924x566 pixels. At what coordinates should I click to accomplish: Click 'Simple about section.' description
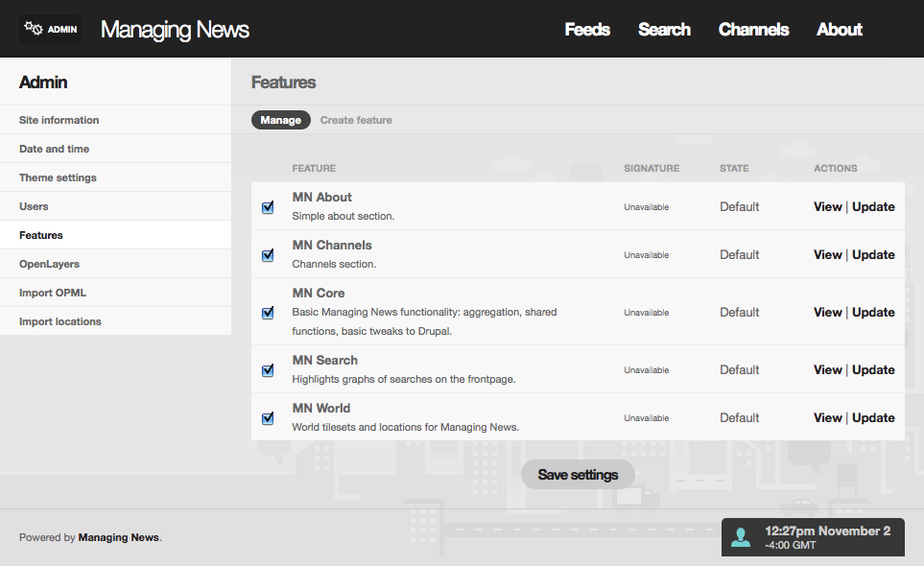click(x=344, y=216)
